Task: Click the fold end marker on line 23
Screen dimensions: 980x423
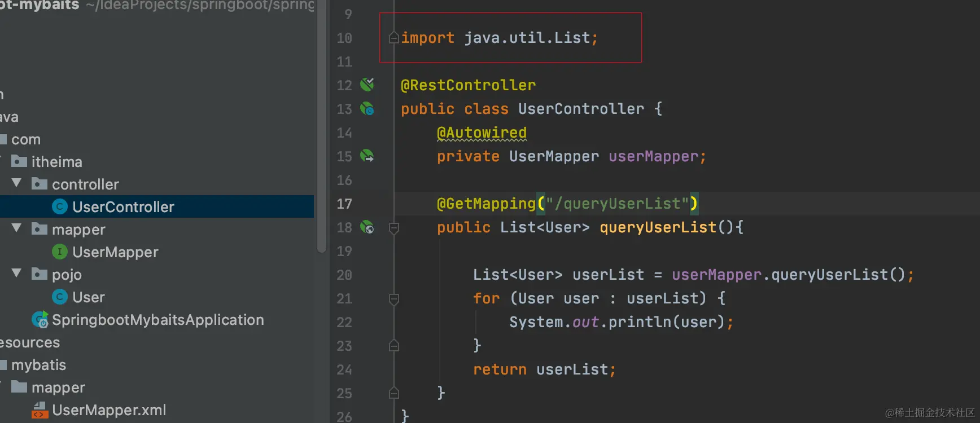Action: 394,345
